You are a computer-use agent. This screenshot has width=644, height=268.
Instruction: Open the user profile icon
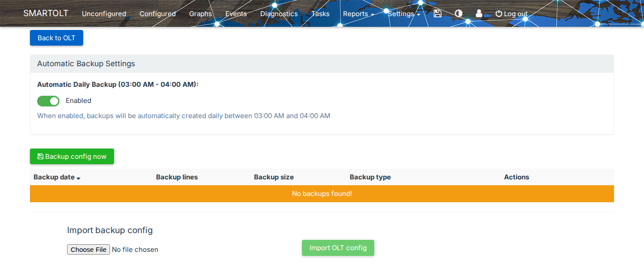click(x=479, y=13)
